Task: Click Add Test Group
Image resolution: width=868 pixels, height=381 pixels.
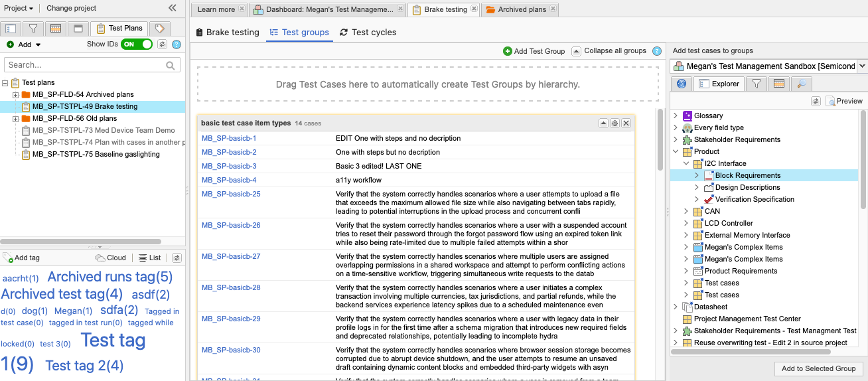Action: pyautogui.click(x=534, y=51)
